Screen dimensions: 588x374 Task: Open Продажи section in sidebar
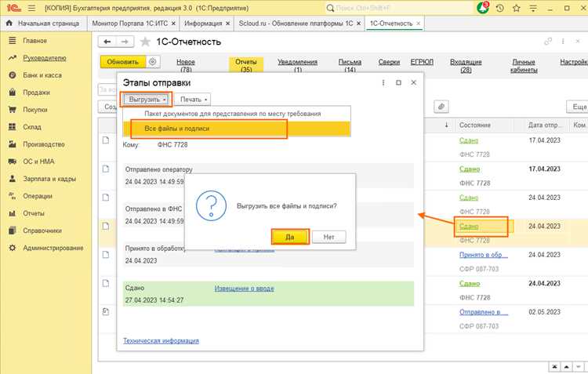tap(36, 93)
